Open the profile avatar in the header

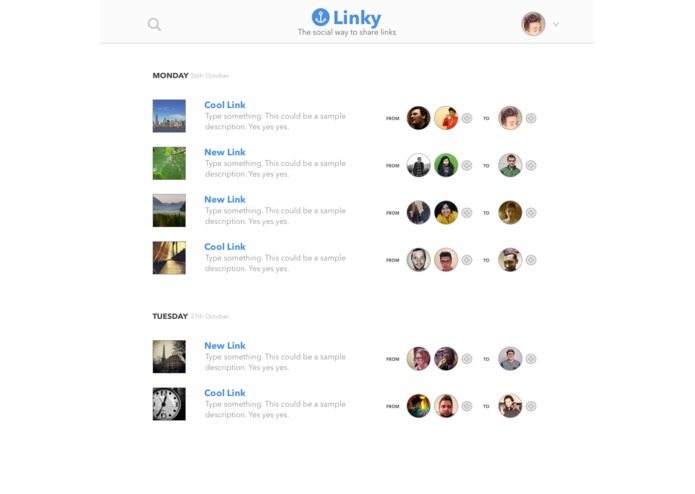(x=533, y=24)
